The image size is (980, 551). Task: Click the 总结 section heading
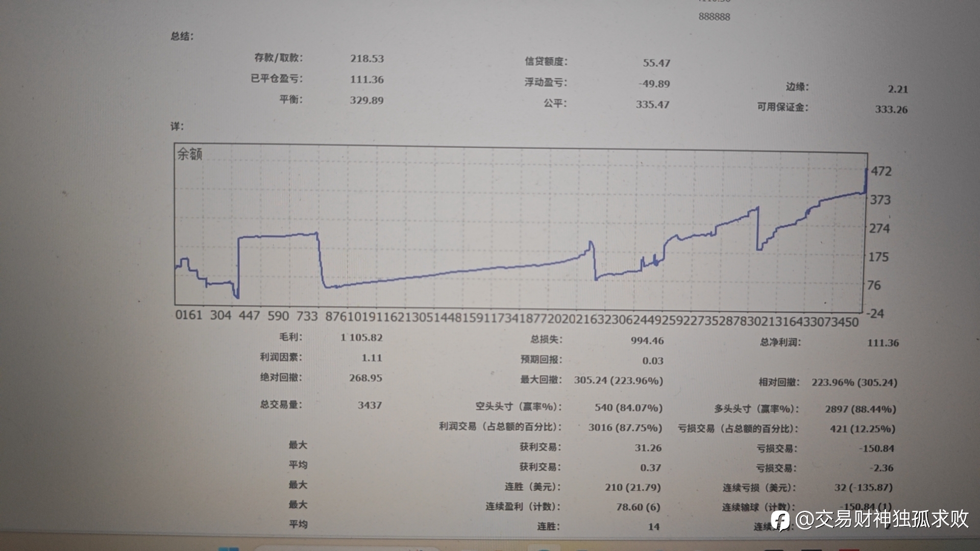[x=182, y=36]
